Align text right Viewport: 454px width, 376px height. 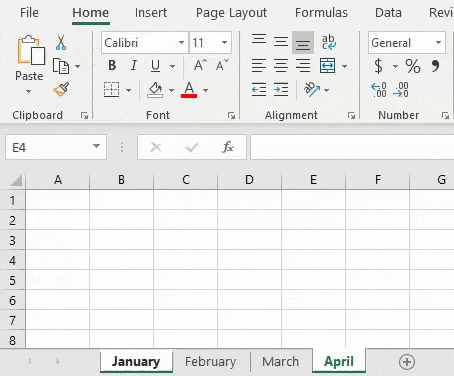coord(303,66)
